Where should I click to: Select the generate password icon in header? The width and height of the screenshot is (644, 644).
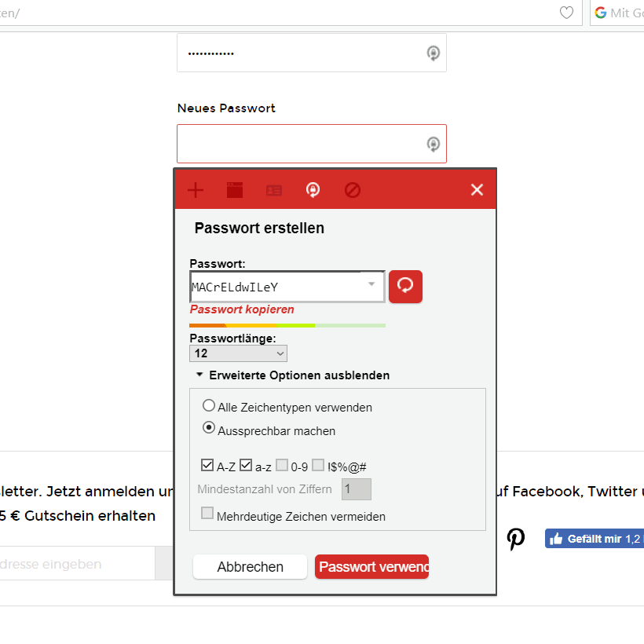(313, 190)
